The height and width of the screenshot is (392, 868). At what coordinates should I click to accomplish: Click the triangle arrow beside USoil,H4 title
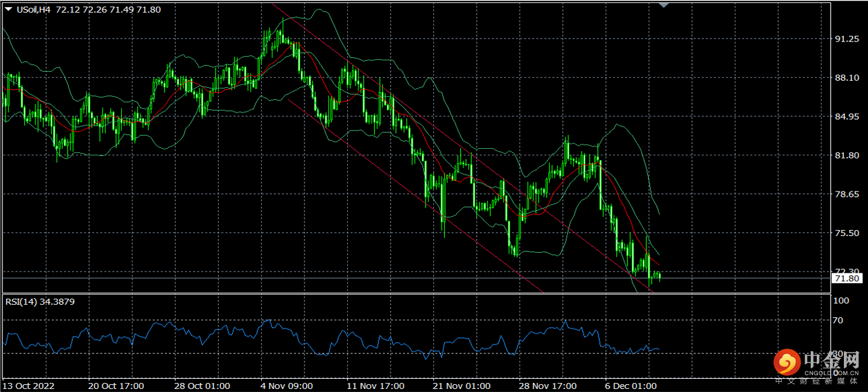[x=8, y=10]
